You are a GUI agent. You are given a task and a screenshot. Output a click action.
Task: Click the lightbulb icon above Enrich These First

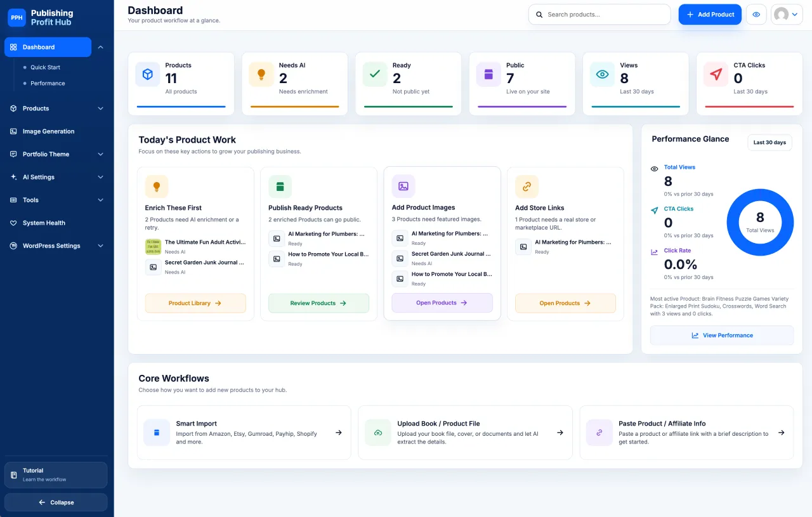pos(157,187)
